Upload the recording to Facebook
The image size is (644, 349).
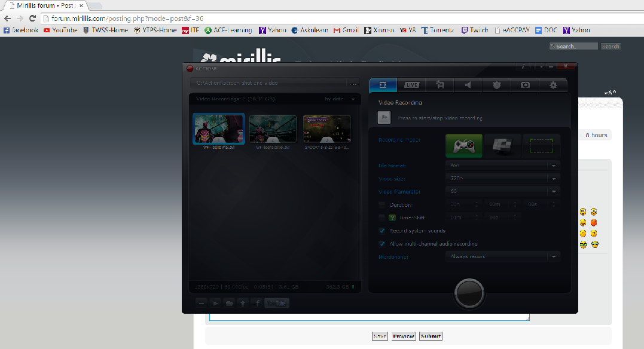[x=258, y=303]
